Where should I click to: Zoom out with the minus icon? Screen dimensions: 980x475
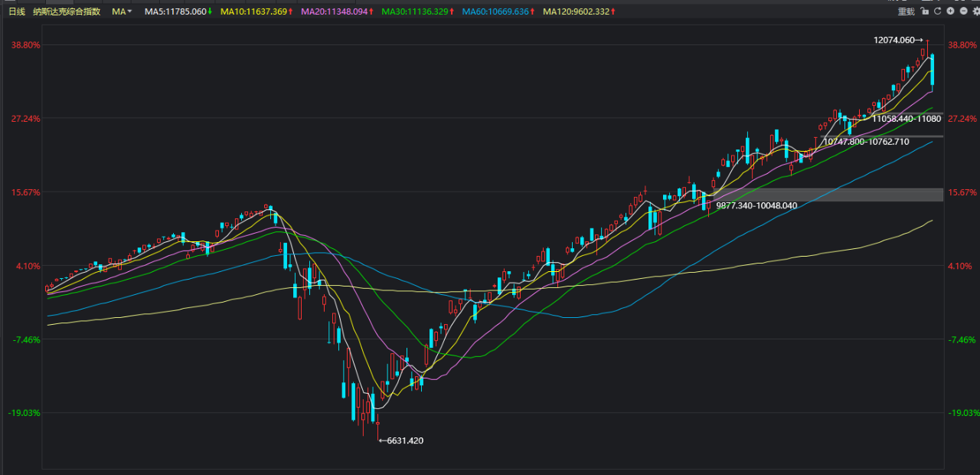click(x=963, y=11)
